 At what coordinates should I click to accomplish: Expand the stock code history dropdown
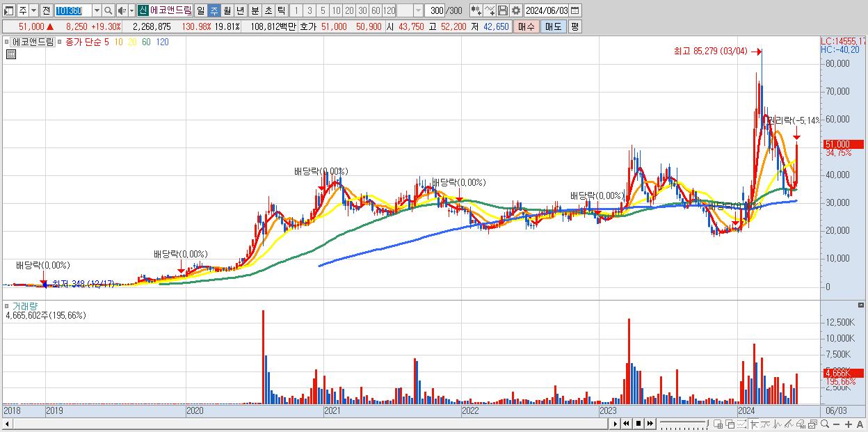[x=97, y=10]
